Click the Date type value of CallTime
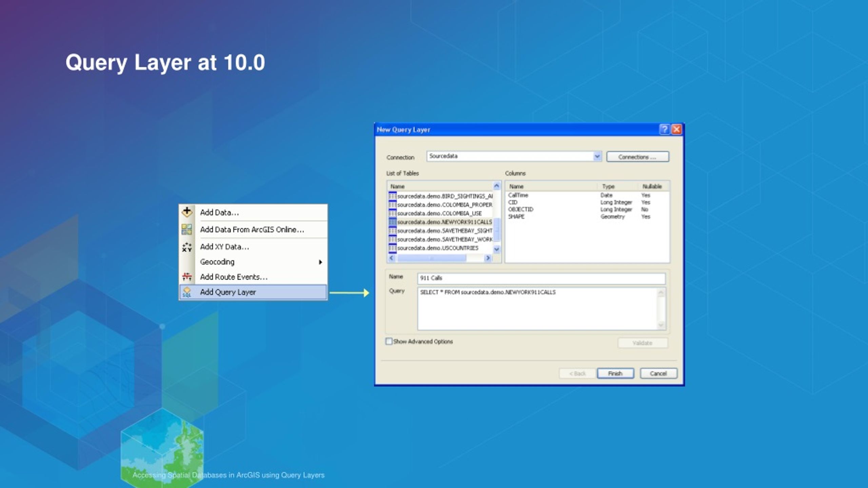 tap(606, 195)
